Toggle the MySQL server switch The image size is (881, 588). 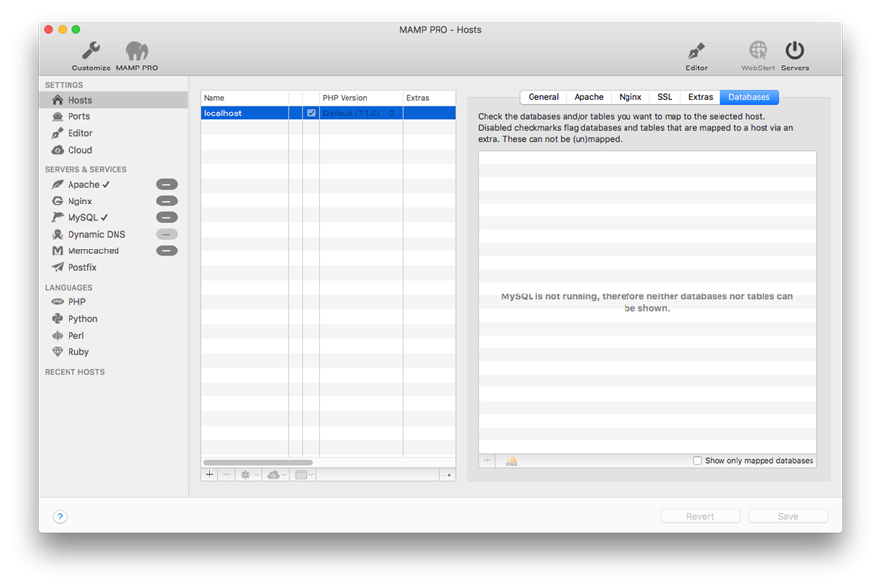(x=166, y=217)
